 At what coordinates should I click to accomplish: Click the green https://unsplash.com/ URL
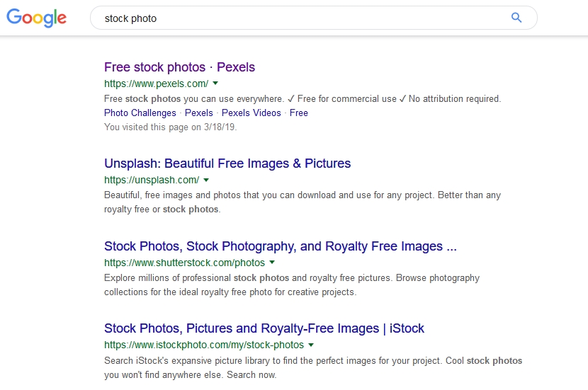pyautogui.click(x=151, y=180)
